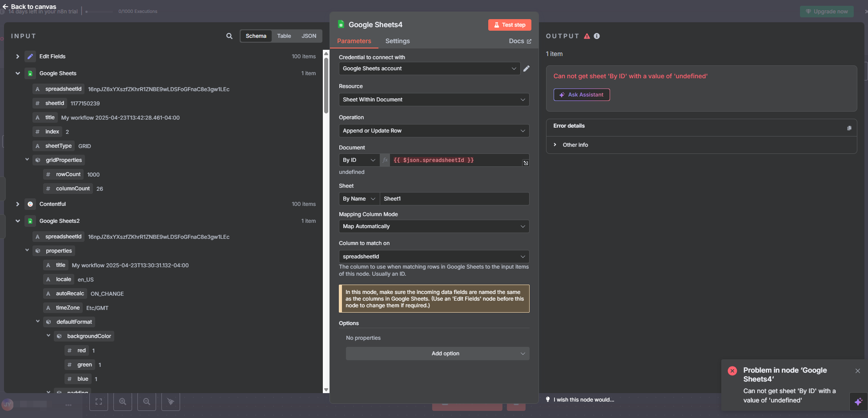Open the expression editor expand icon

coord(526,163)
